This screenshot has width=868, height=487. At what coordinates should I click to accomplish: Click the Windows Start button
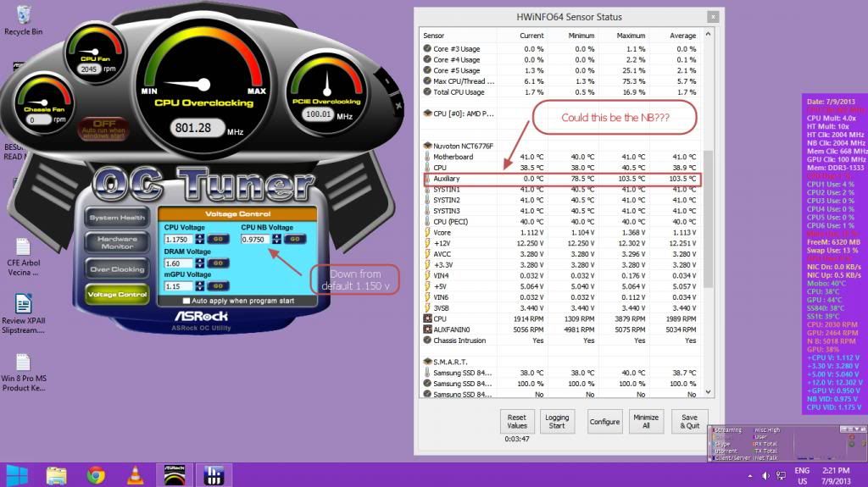pyautogui.click(x=17, y=474)
